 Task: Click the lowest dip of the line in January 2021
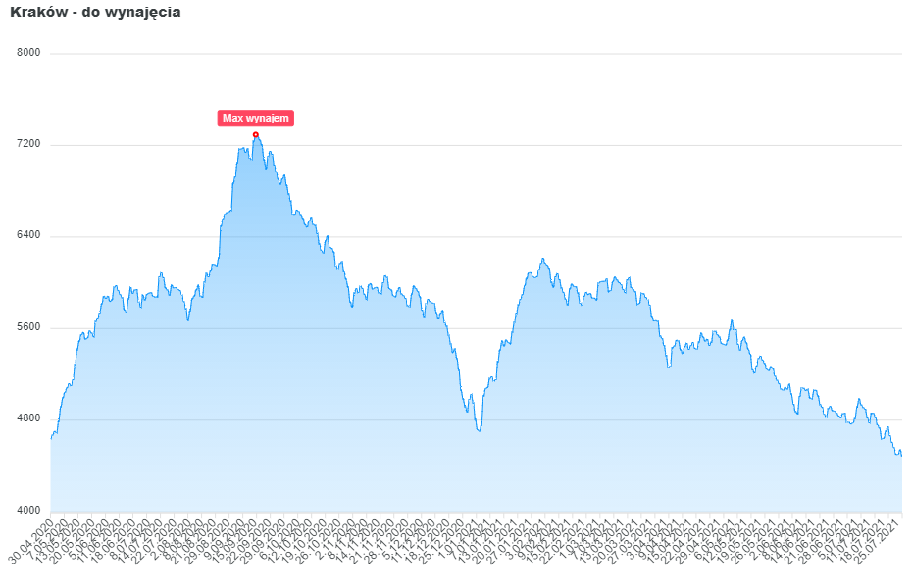coord(479,430)
